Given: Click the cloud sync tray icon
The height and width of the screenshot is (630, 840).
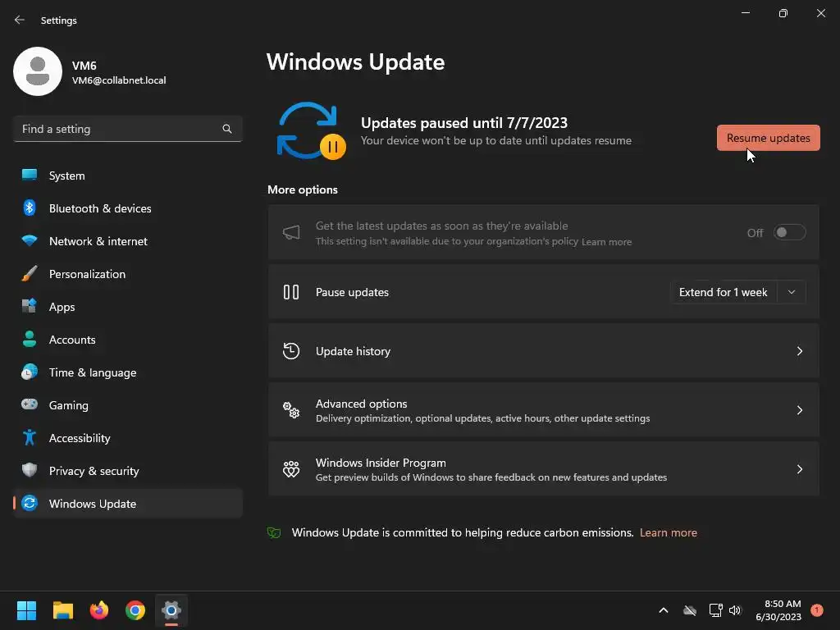Looking at the screenshot, I should click(x=690, y=610).
